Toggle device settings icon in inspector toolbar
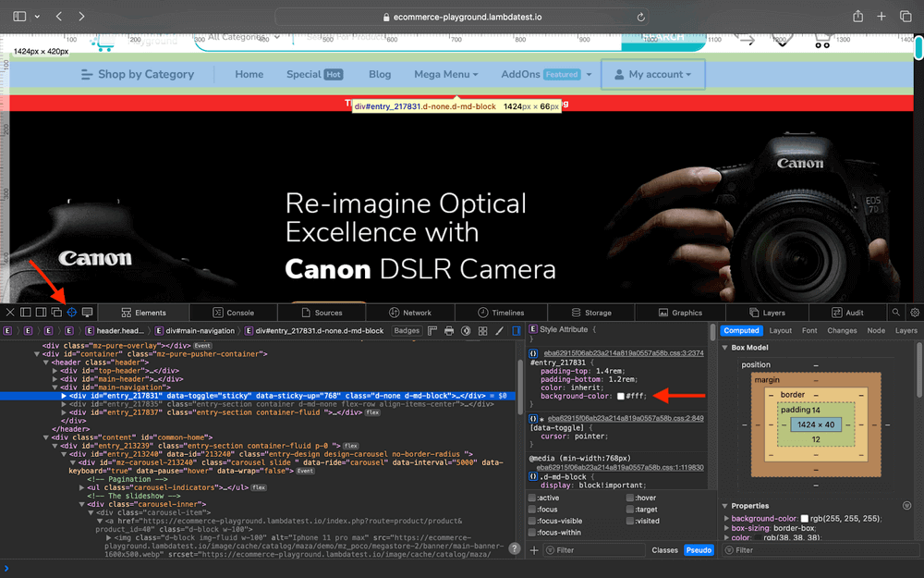The image size is (924, 578). coord(88,313)
